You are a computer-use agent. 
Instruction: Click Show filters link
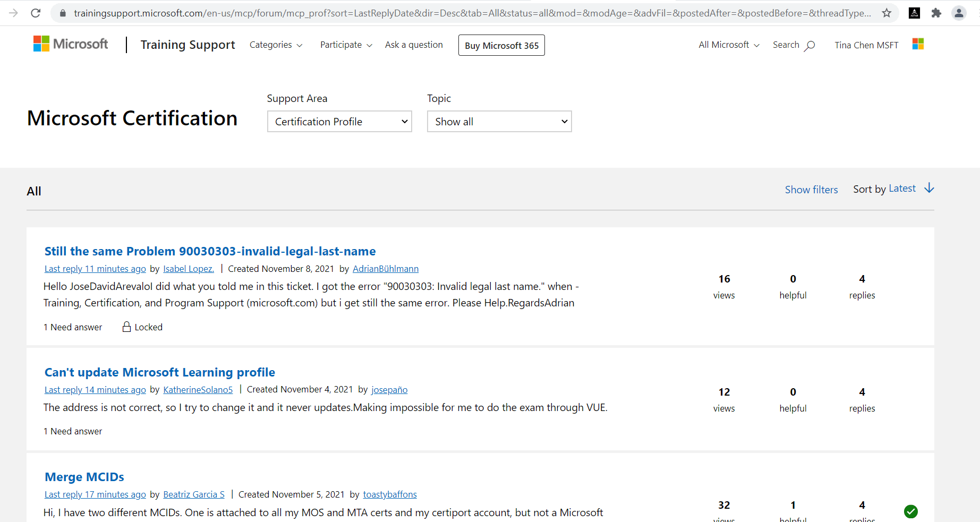[x=811, y=190]
